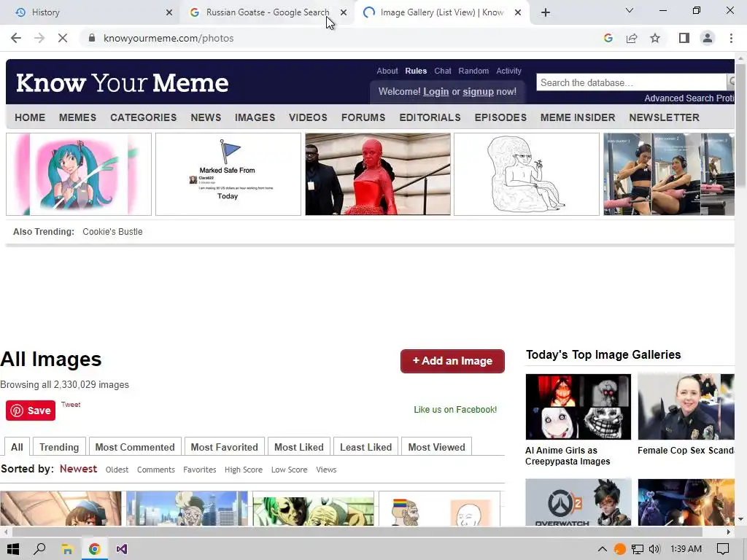This screenshot has width=747, height=560.
Task: Click Like us on Facebook
Action: point(455,410)
